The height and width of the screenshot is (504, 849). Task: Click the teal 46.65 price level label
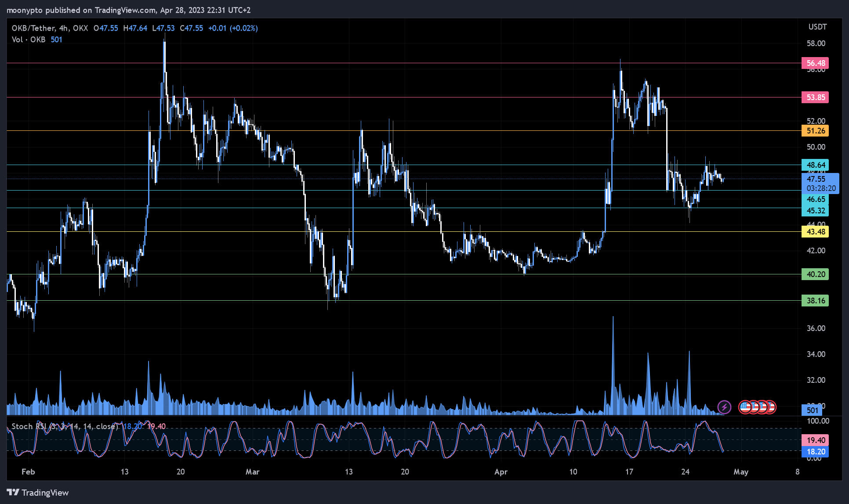pos(815,199)
